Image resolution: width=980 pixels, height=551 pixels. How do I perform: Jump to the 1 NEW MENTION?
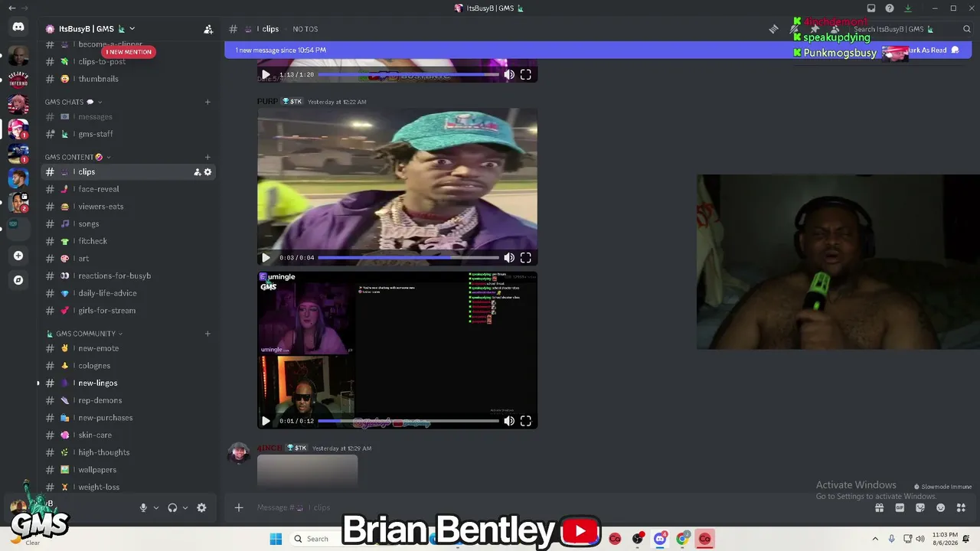pos(129,52)
